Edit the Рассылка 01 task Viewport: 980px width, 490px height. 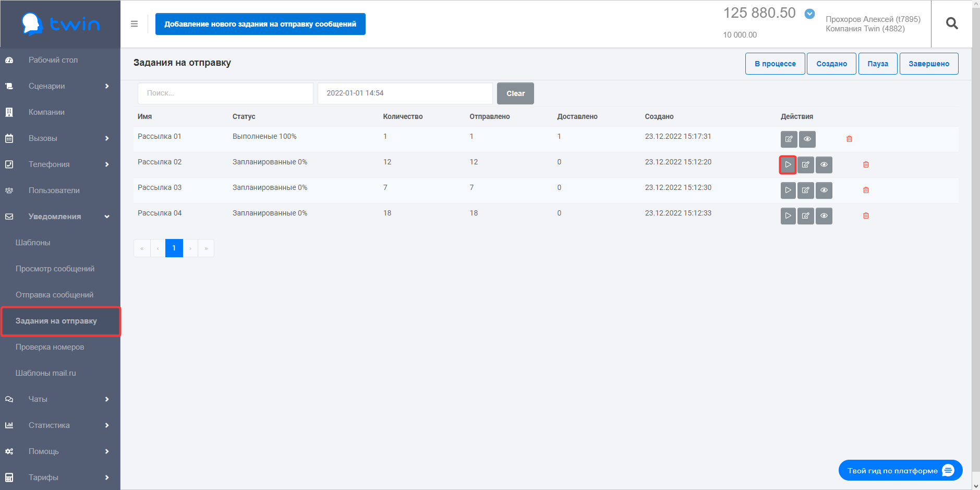(x=789, y=139)
